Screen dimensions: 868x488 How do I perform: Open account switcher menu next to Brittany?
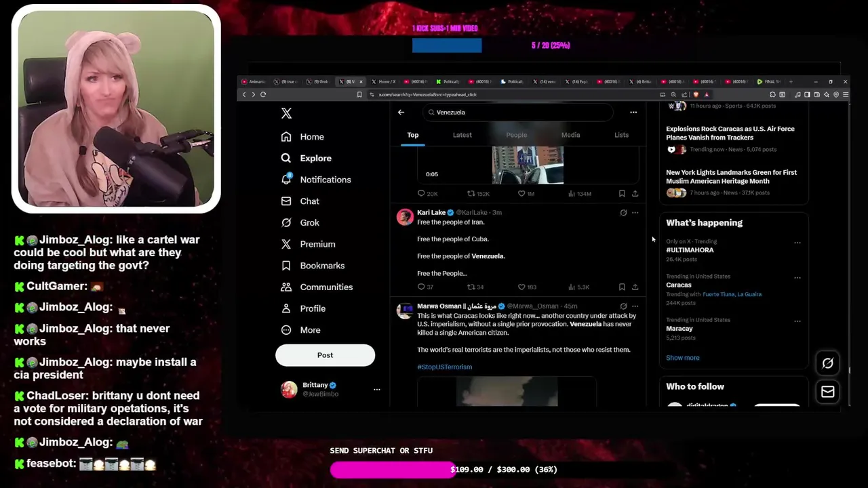coord(376,390)
